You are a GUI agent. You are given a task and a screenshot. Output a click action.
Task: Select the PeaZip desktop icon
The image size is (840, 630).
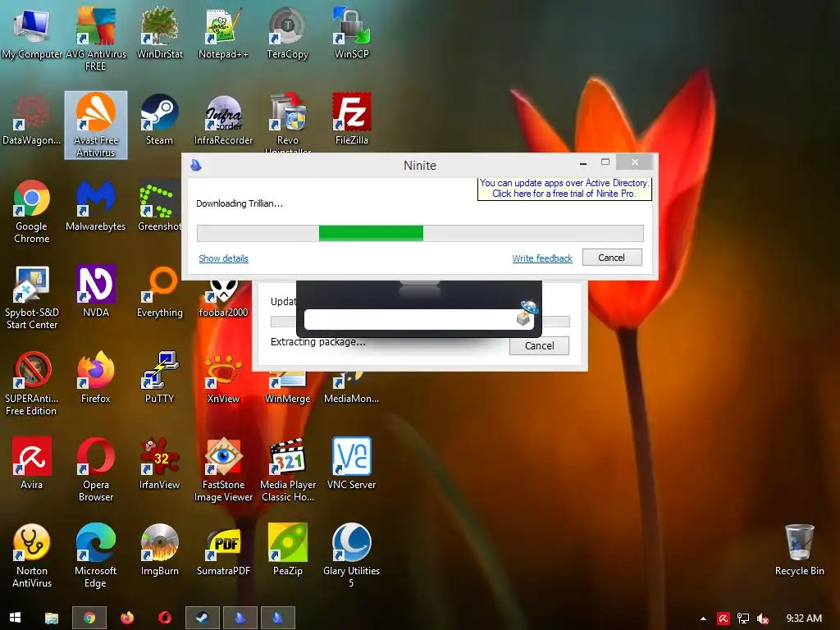(288, 550)
